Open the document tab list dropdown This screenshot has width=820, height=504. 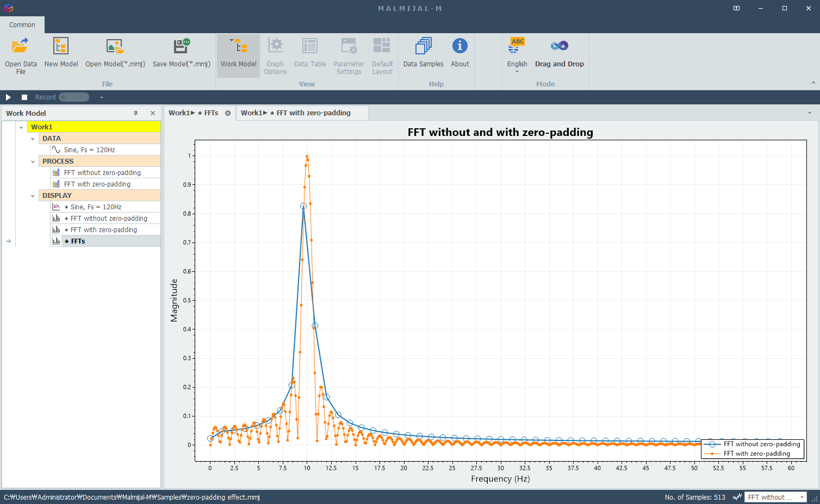[x=810, y=113]
